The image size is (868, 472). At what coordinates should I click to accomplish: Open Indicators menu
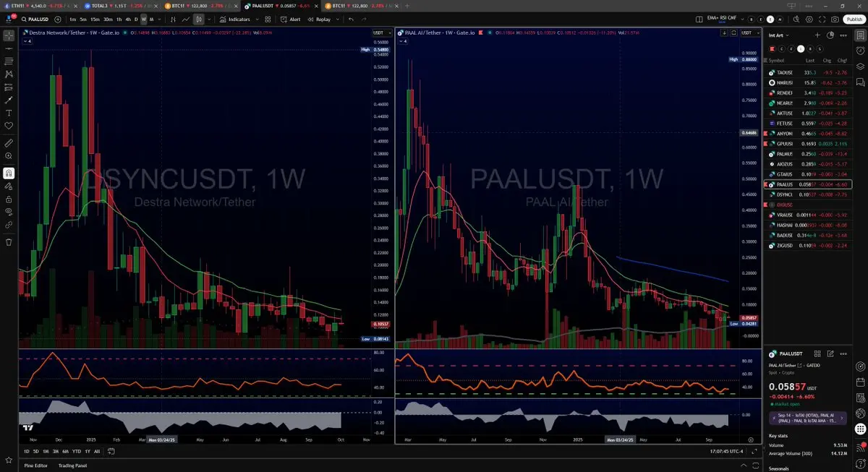tap(235, 19)
